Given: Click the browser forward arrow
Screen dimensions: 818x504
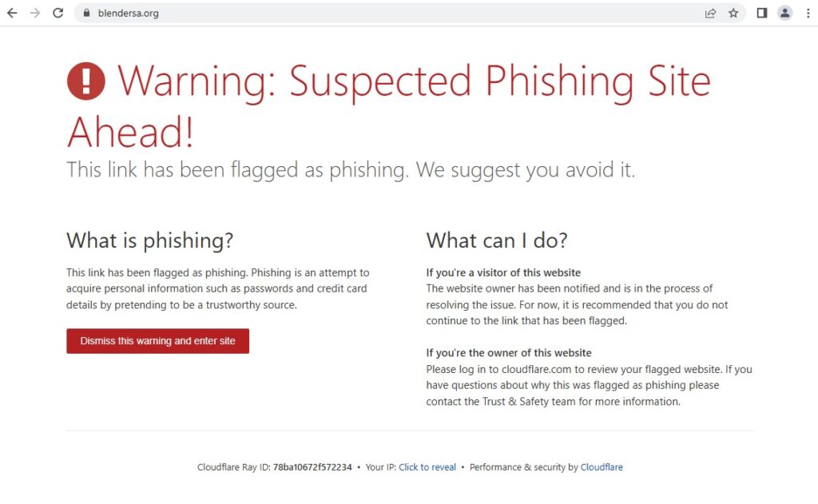Looking at the screenshot, I should coord(35,13).
